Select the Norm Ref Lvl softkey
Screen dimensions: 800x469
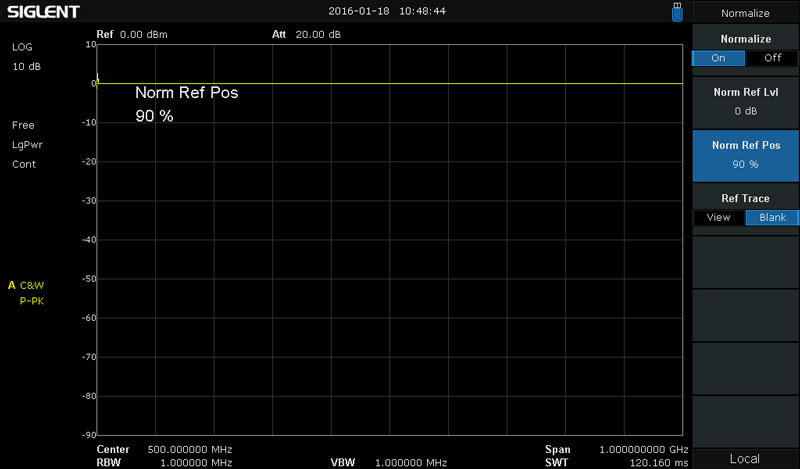(x=745, y=101)
